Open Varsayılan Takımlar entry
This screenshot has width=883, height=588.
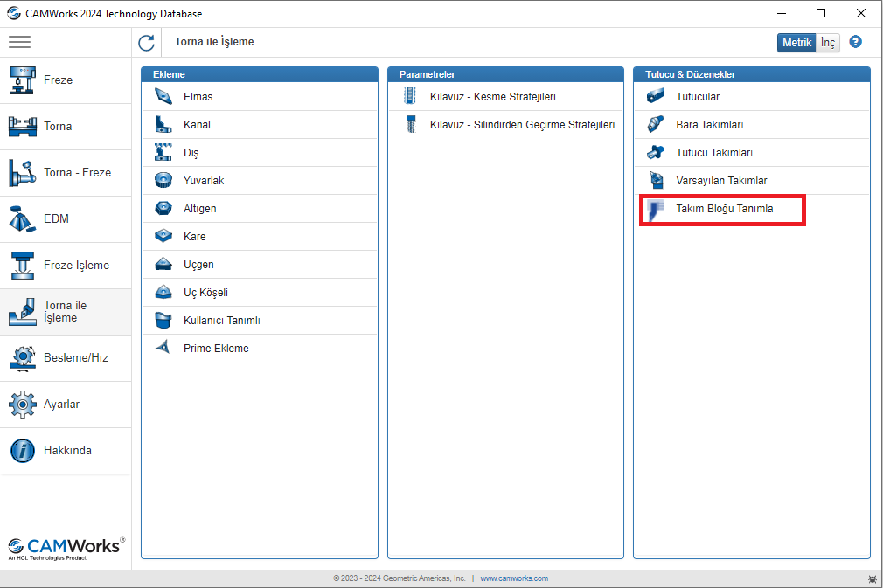[721, 181]
